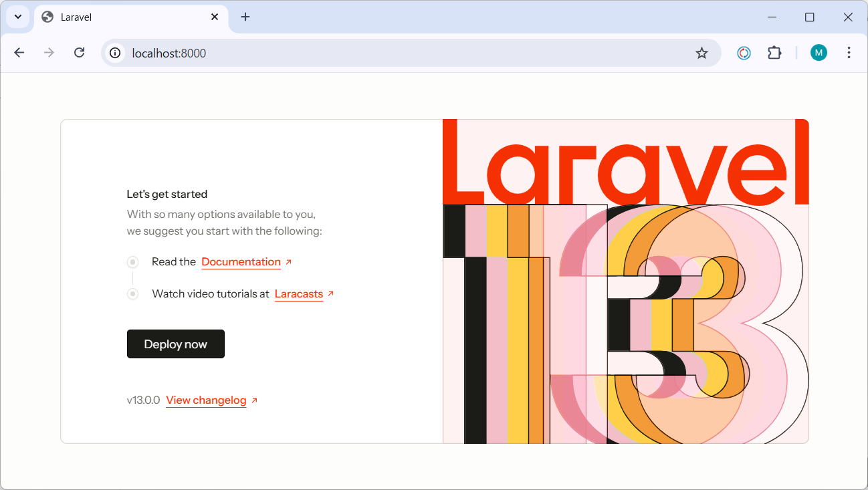
Task: Close the Laravel tab
Action: pyautogui.click(x=215, y=17)
